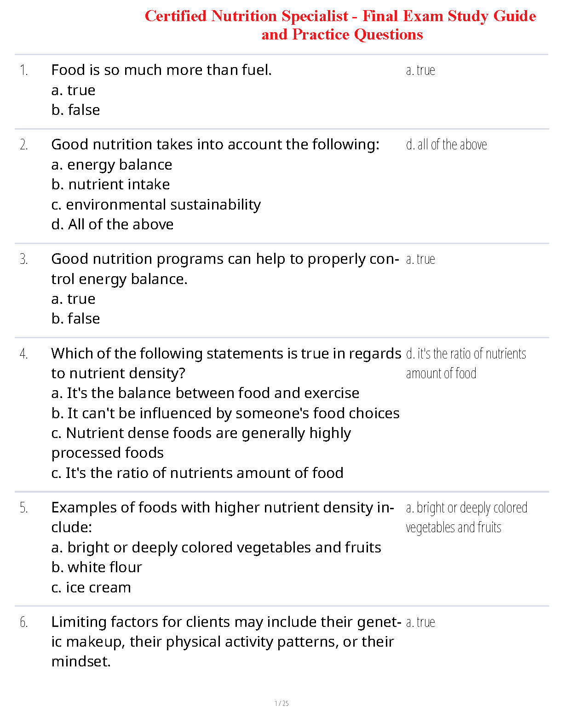Choose option "c. ice cream" in question 5
This screenshot has width=563, height=728.
[91, 587]
